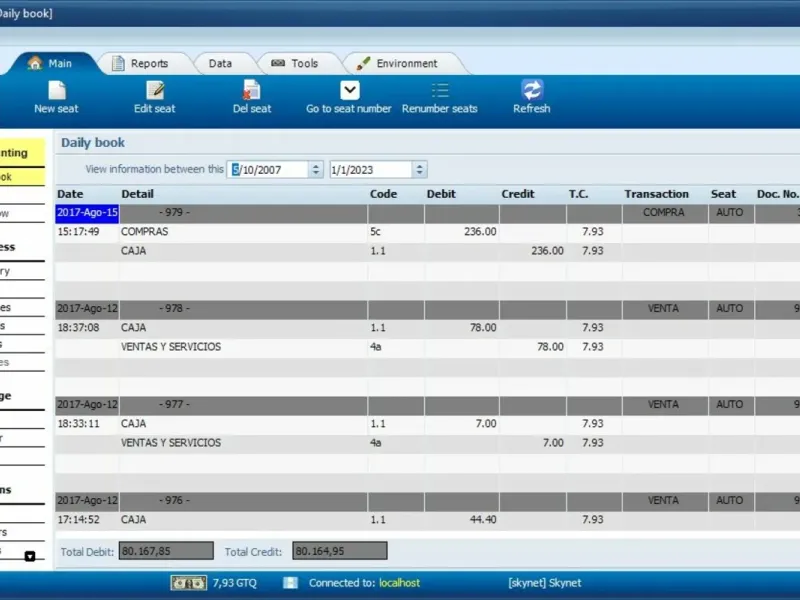Select the 2017-Ago-15 date cell
This screenshot has height=600, width=800.
87,212
